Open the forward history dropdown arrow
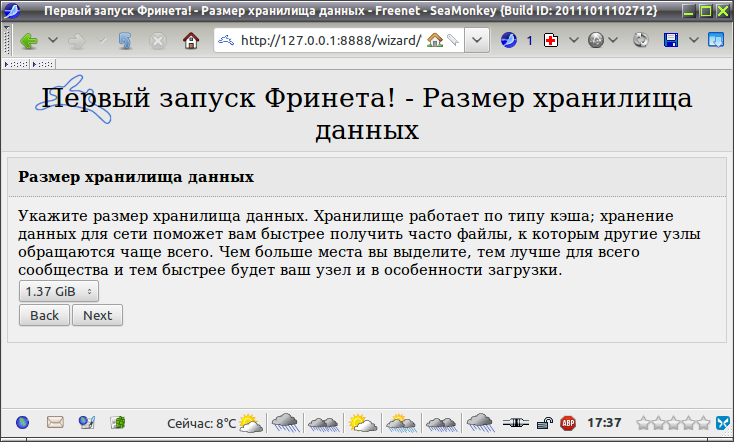734x442 pixels. [x=101, y=40]
